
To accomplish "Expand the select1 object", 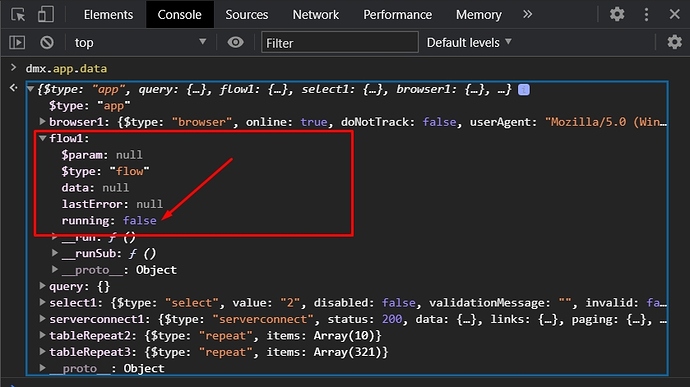I will click(42, 302).
